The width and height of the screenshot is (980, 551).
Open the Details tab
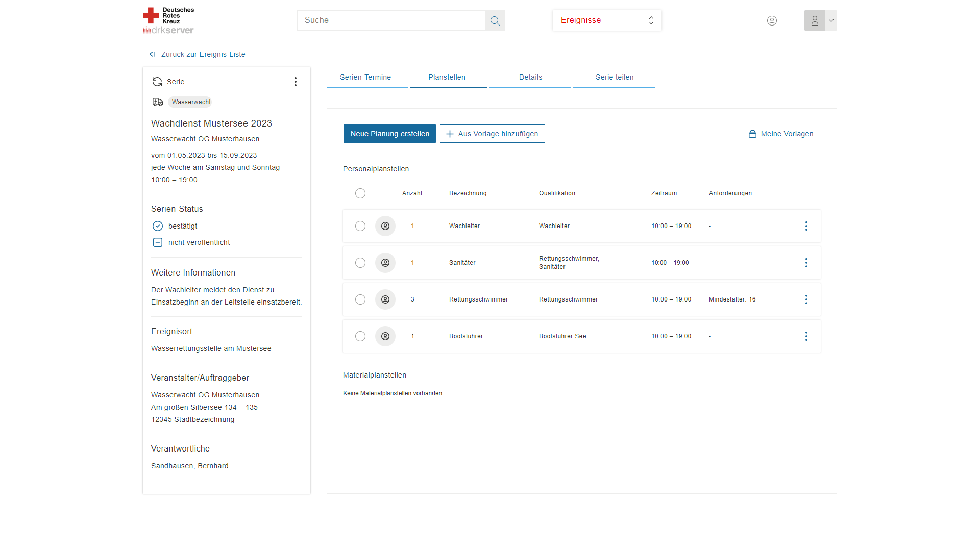pos(531,77)
